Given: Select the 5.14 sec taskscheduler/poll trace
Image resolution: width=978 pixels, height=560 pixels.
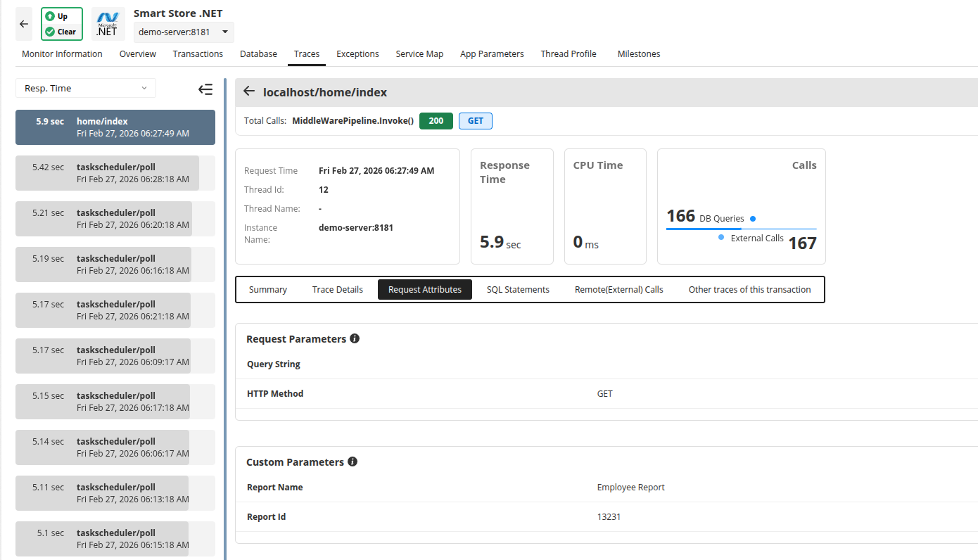Looking at the screenshot, I should pos(115,447).
